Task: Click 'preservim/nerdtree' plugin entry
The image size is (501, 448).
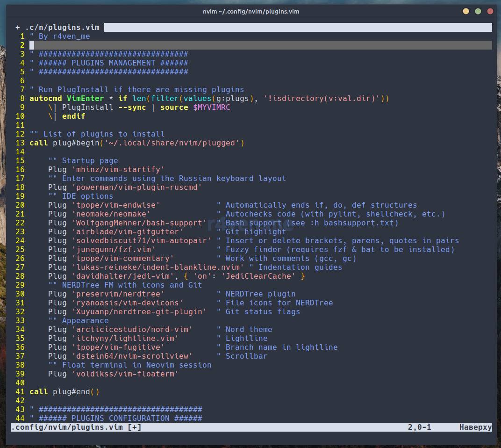Action: point(117,294)
